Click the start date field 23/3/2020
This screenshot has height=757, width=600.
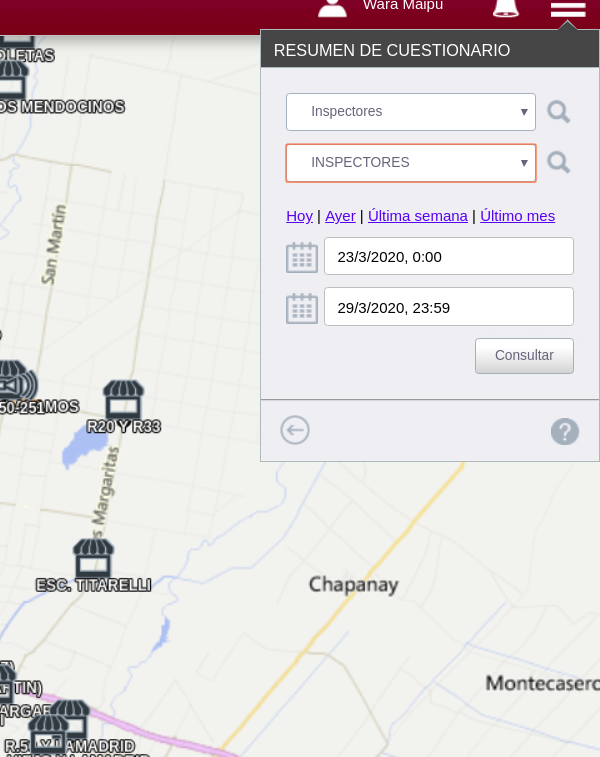click(448, 257)
